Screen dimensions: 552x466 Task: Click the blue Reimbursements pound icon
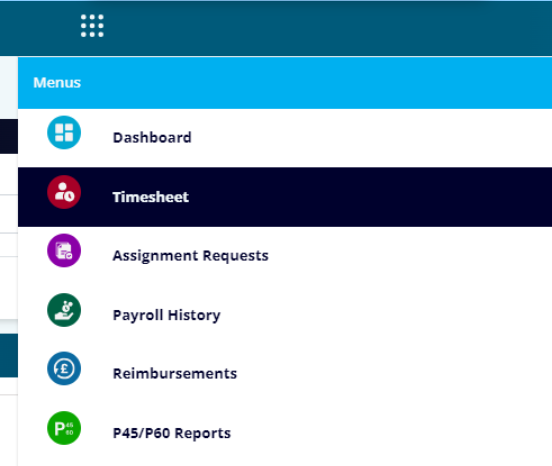click(64, 368)
